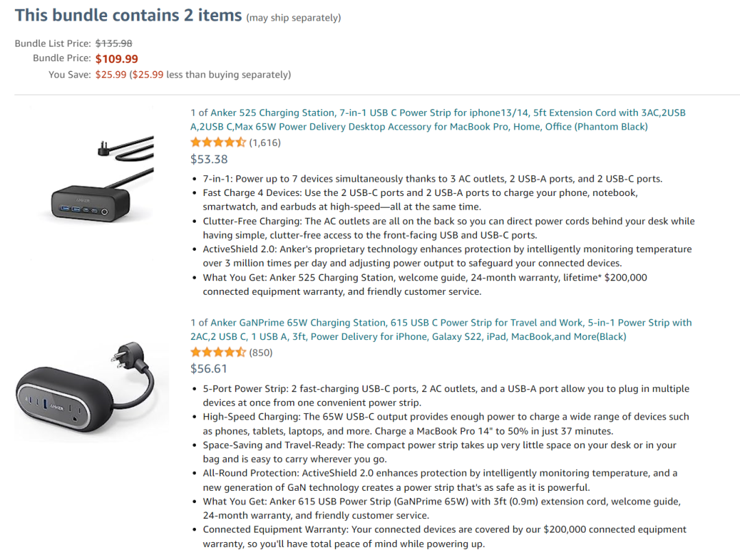Image resolution: width=740 pixels, height=560 pixels.
Task: Click the $109.99 bundle price
Action: [116, 59]
